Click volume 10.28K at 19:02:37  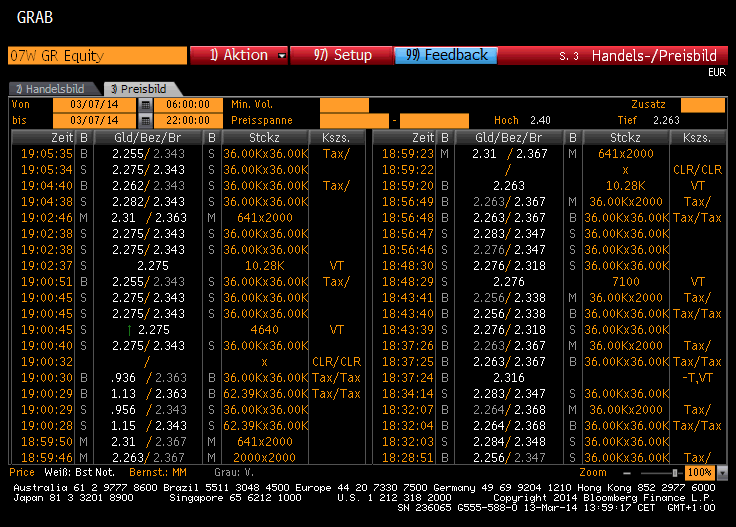(x=265, y=266)
